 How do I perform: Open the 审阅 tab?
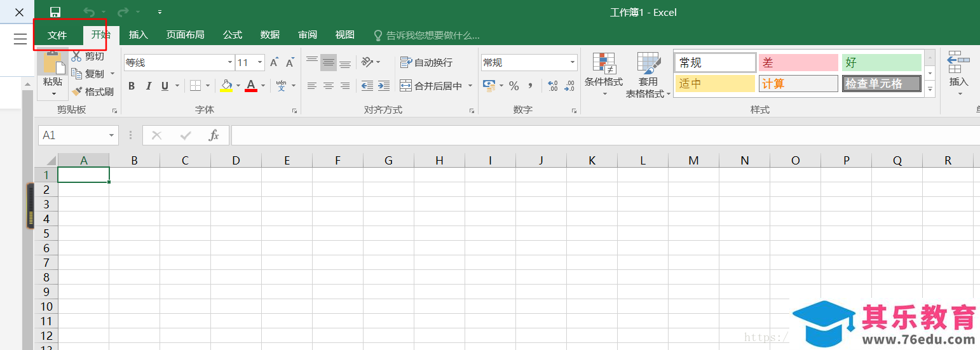[308, 35]
